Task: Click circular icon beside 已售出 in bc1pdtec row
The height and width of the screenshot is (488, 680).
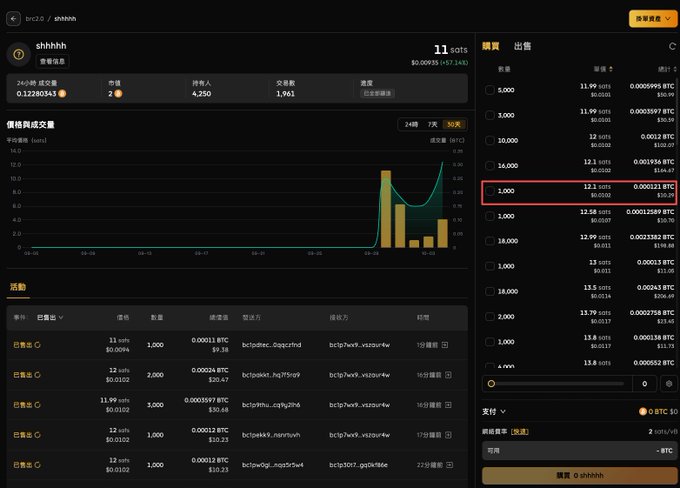Action: pyautogui.click(x=37, y=345)
